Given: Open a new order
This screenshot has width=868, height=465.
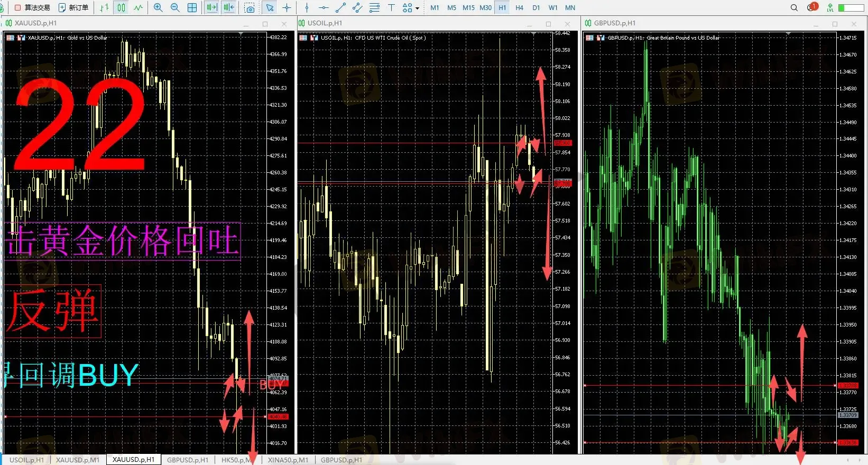Looking at the screenshot, I should click(73, 7).
